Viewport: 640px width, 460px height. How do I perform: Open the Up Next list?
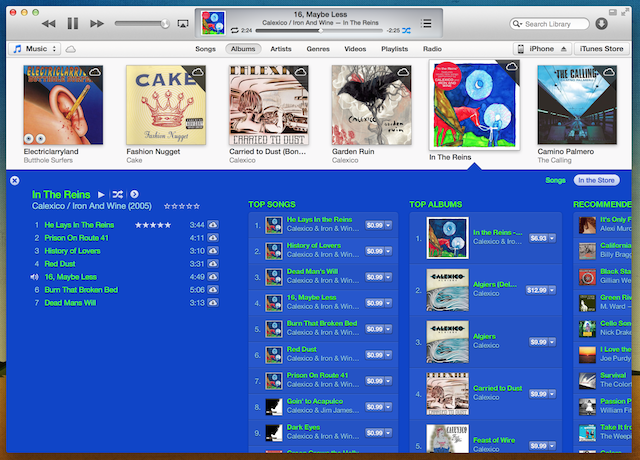pos(427,22)
